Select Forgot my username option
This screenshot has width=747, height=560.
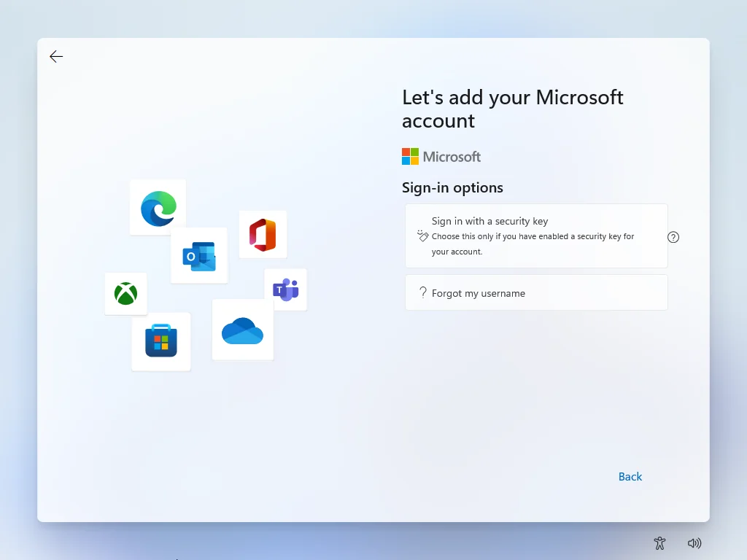[536, 293]
